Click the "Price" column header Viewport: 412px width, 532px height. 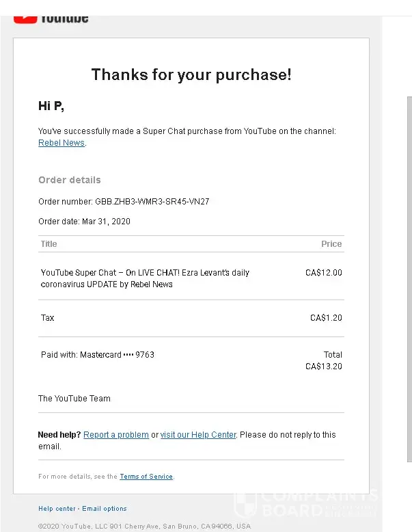331,244
